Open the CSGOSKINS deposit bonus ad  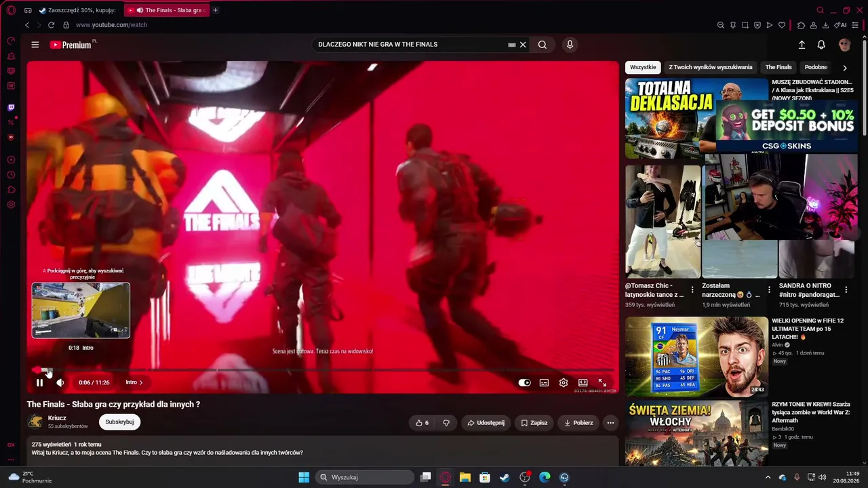tap(787, 126)
